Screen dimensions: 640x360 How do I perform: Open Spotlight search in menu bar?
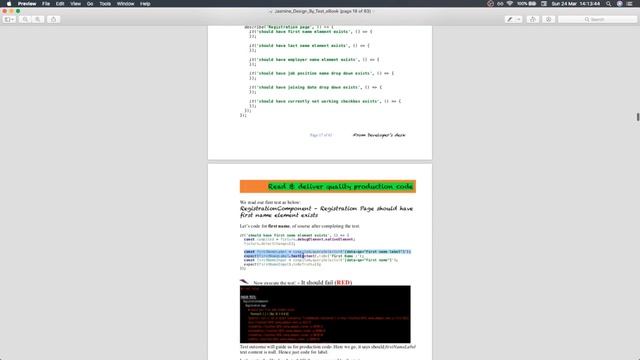[609, 4]
